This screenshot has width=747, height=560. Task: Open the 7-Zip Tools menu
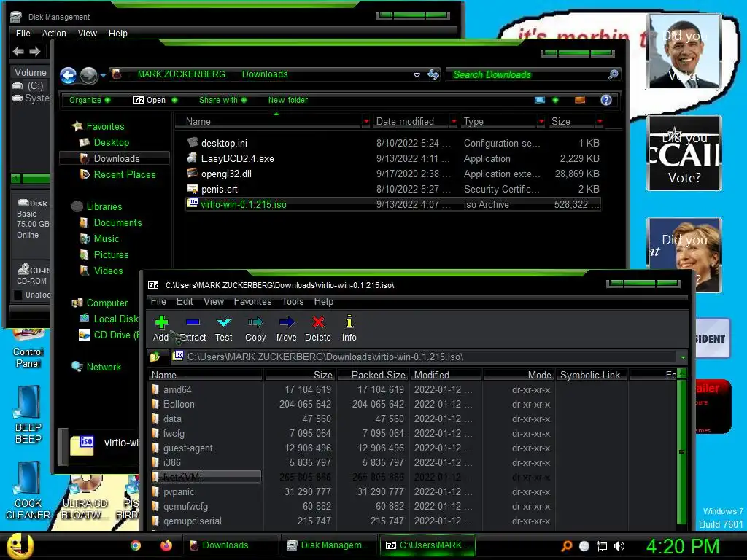coord(293,301)
